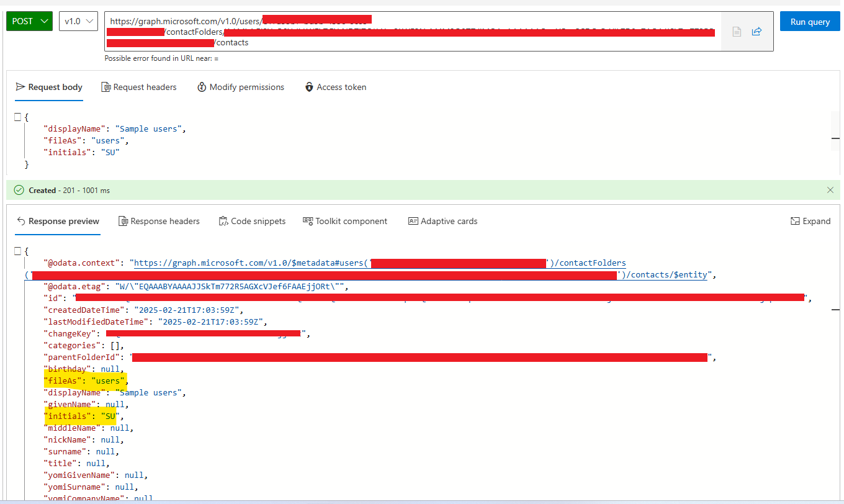Click request body line "initials": "SU"
This screenshot has width=844, height=504.
coord(81,152)
